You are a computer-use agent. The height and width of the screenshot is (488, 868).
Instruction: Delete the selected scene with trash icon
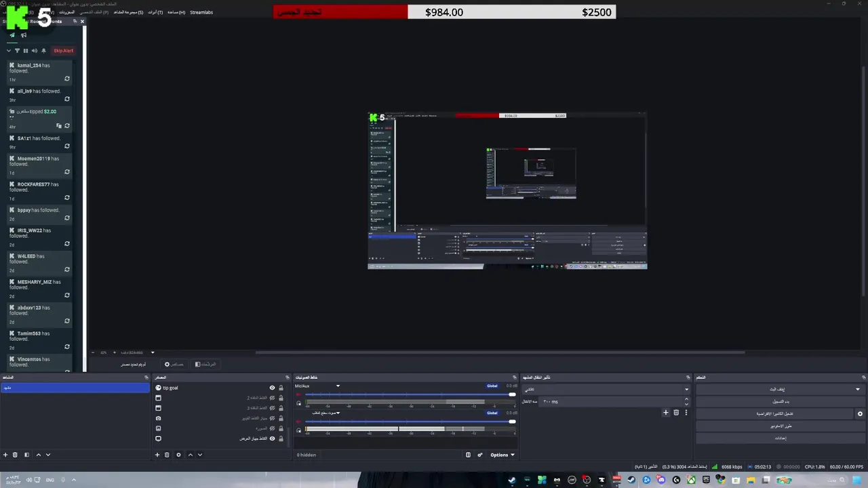tap(15, 455)
